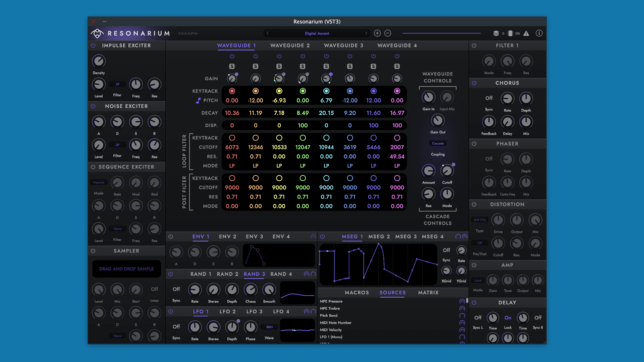644x362 pixels.
Task: Enable the Sampler power button
Action: coord(93,251)
